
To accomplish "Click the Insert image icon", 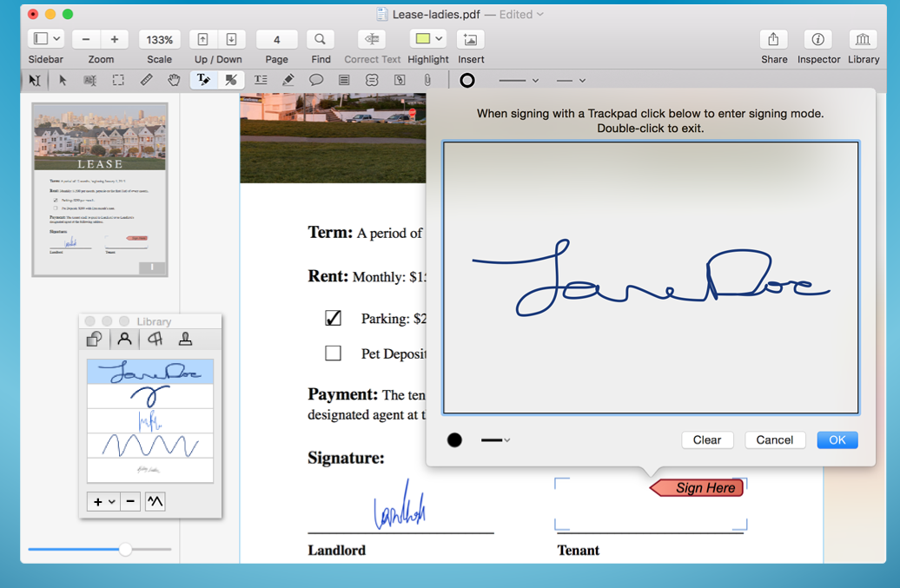I will coord(470,40).
